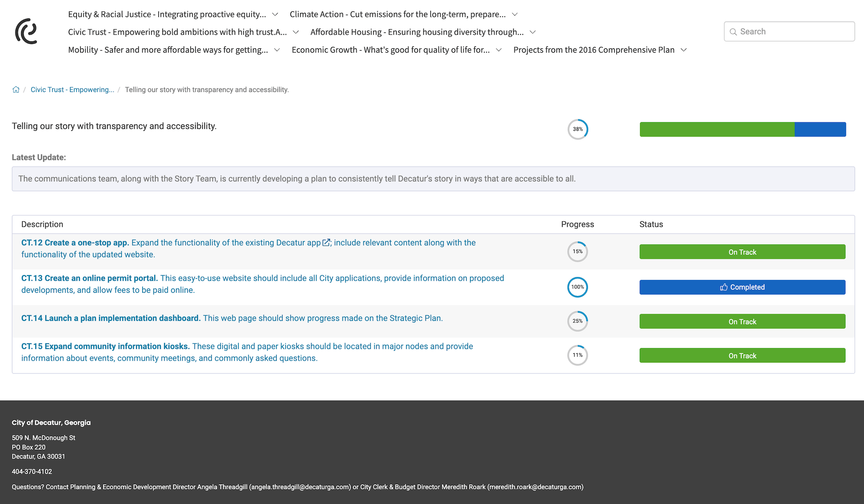Image resolution: width=864 pixels, height=504 pixels.
Task: Click the circular progress icon showing 11%
Action: point(577,355)
